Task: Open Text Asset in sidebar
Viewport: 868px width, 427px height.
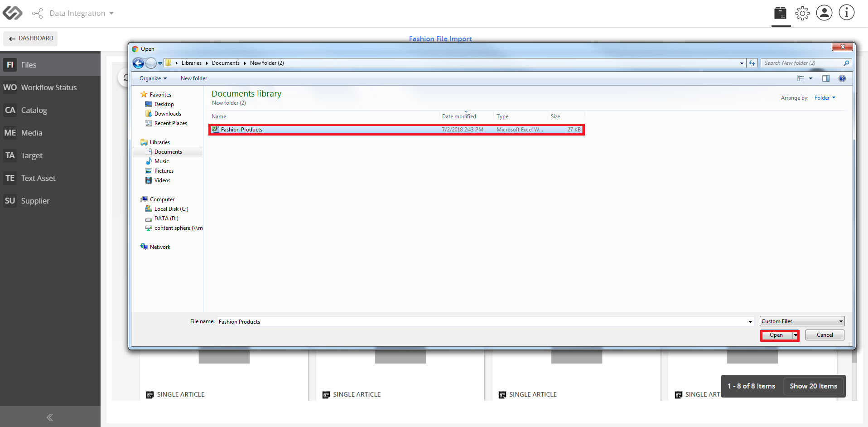Action: (50, 178)
